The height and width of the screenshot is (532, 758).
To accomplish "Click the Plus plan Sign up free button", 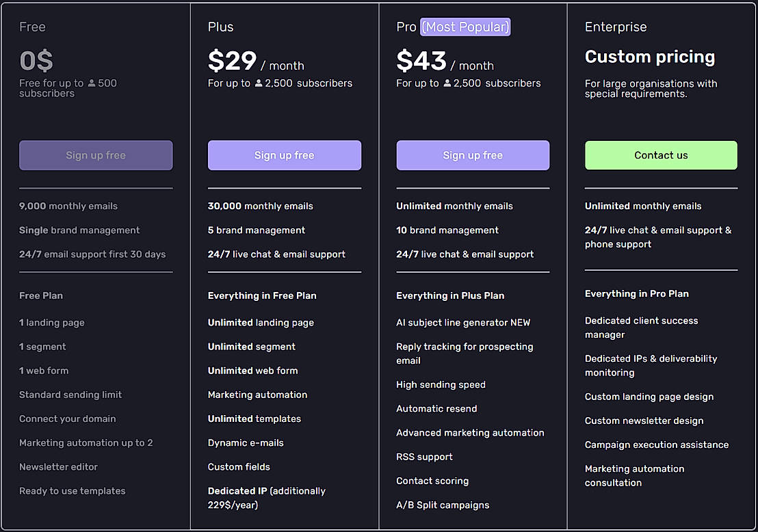I will [285, 155].
